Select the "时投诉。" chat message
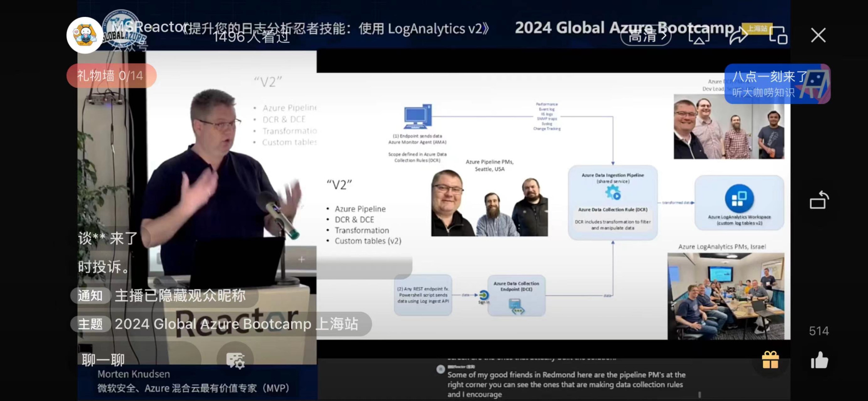 point(104,267)
